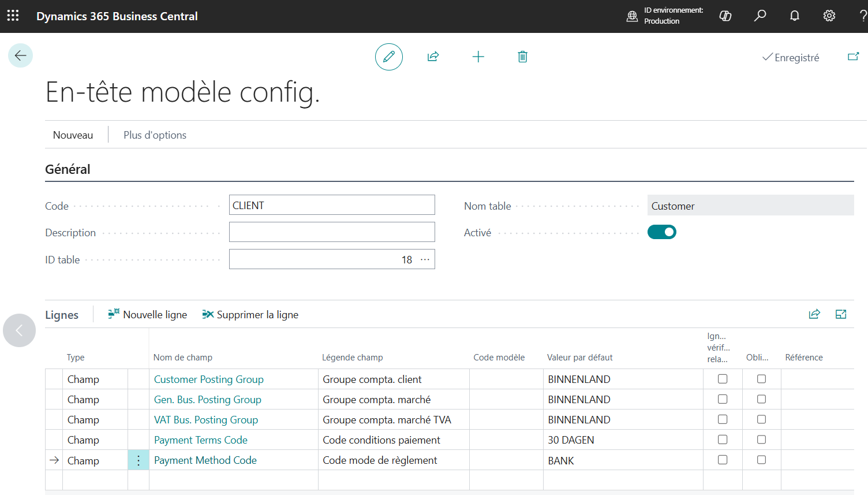The width and height of the screenshot is (868, 495).
Task: Create a new record with plus icon
Action: [x=478, y=57]
